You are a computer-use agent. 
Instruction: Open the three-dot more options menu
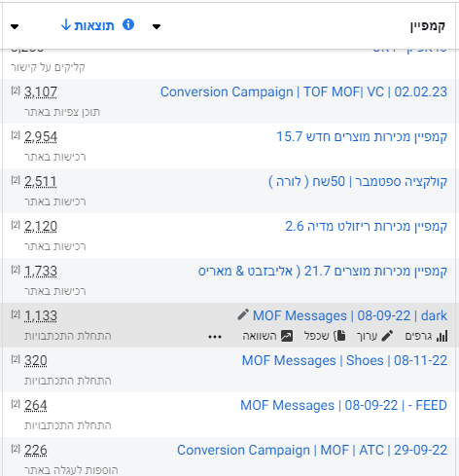215,337
